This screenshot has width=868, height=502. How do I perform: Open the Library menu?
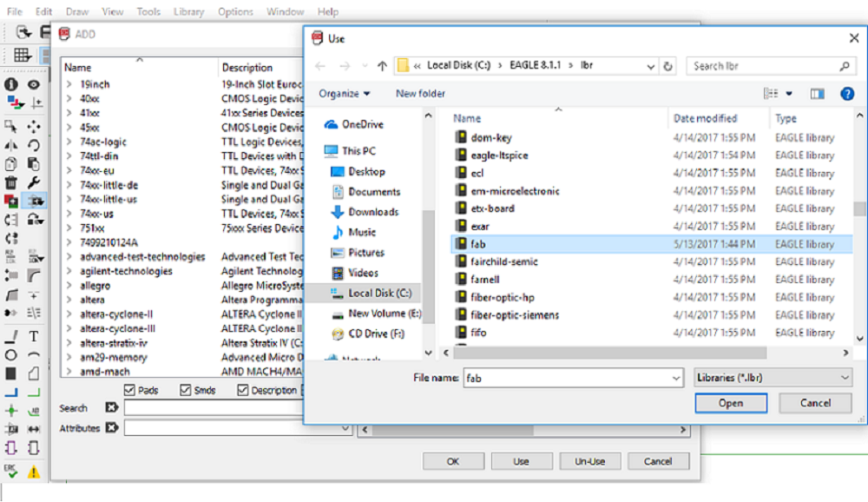coord(188,11)
